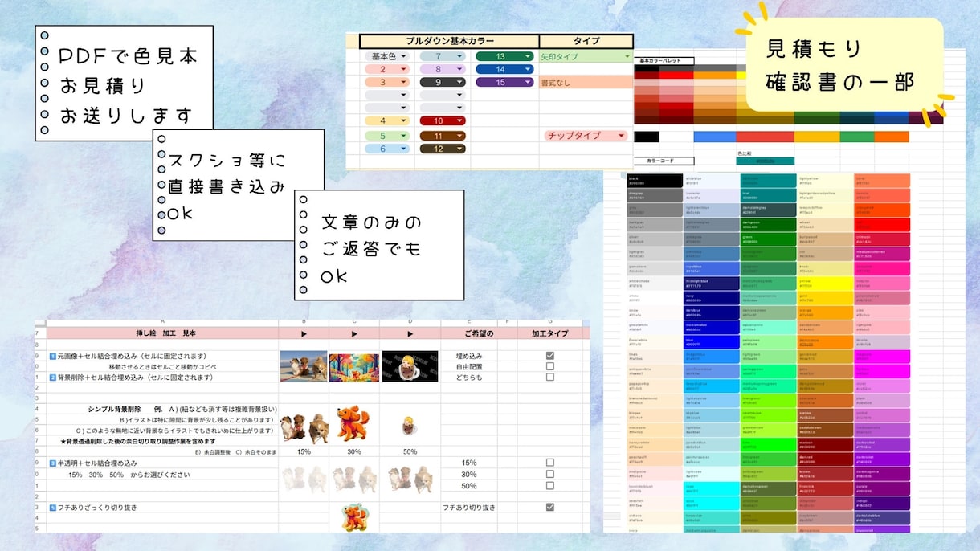Image resolution: width=980 pixels, height=551 pixels.
Task: Select the フチあり切り抜き option cell
Action: (469, 508)
